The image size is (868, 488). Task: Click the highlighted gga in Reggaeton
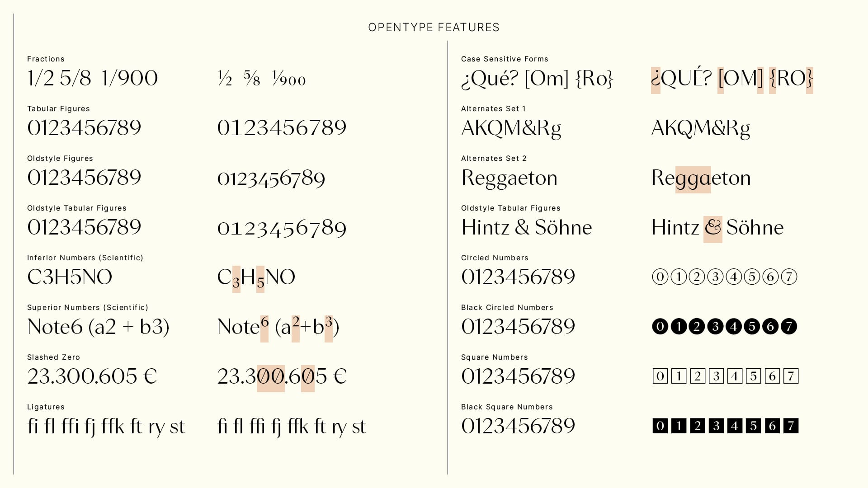693,180
